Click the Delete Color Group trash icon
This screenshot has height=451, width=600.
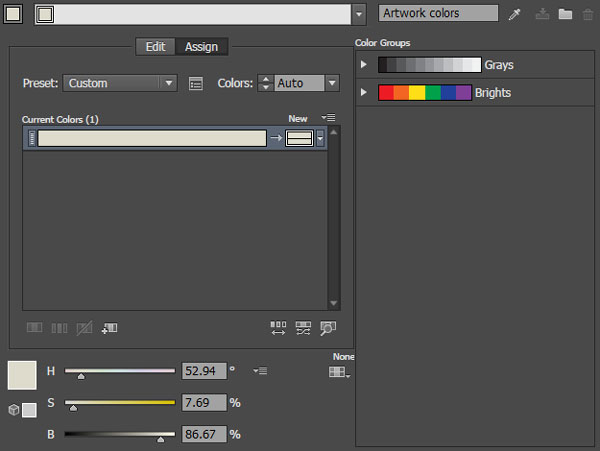pos(588,15)
